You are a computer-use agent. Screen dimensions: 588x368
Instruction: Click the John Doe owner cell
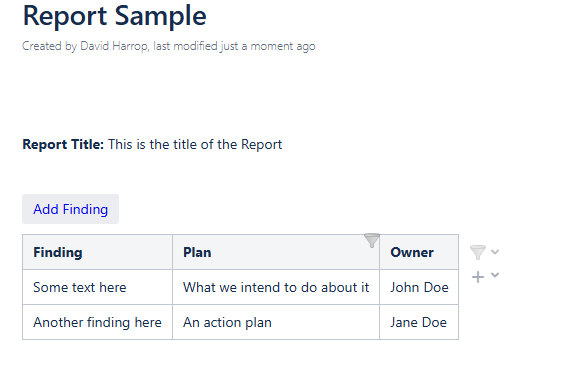(x=419, y=287)
